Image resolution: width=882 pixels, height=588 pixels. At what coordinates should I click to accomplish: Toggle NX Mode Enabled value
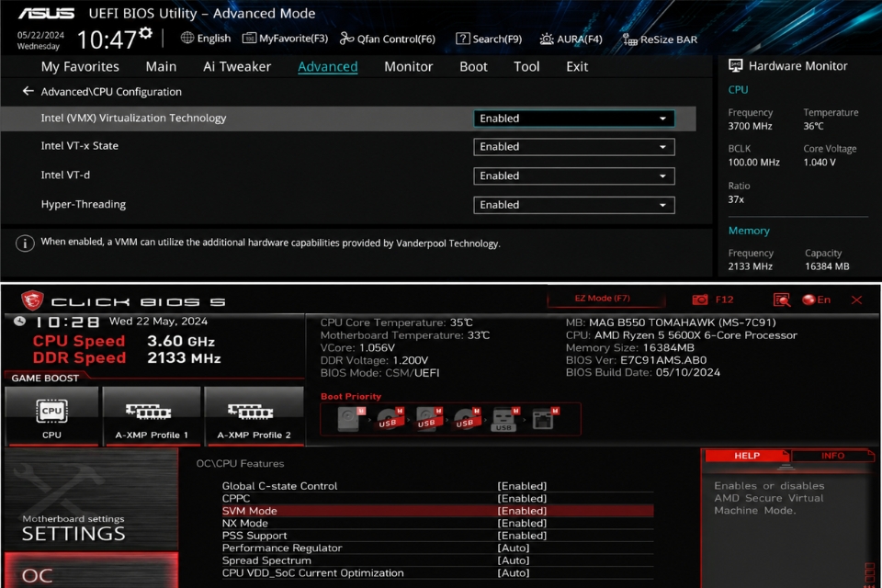point(522,524)
